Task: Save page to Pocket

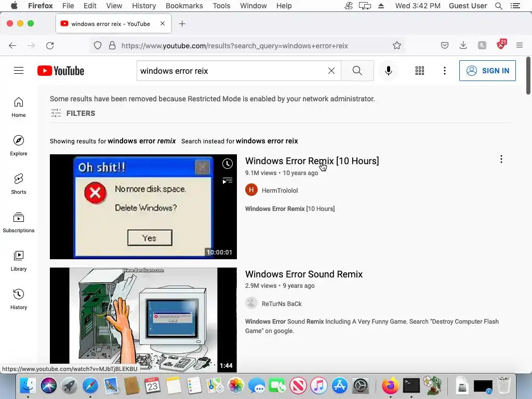Action: (445, 46)
